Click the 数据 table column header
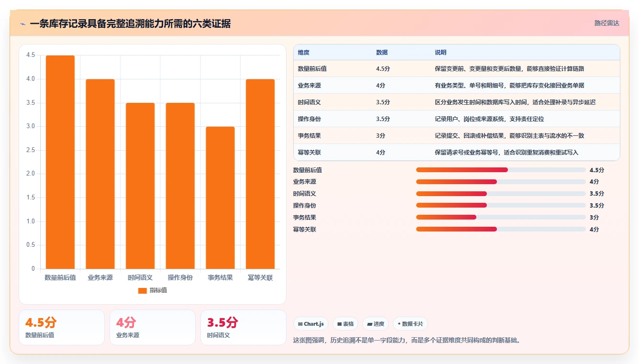This screenshot has height=364, width=639. [382, 53]
